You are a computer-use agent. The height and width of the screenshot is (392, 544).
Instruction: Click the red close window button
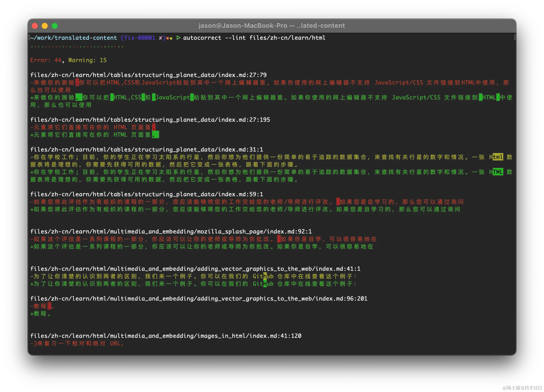[x=35, y=26]
